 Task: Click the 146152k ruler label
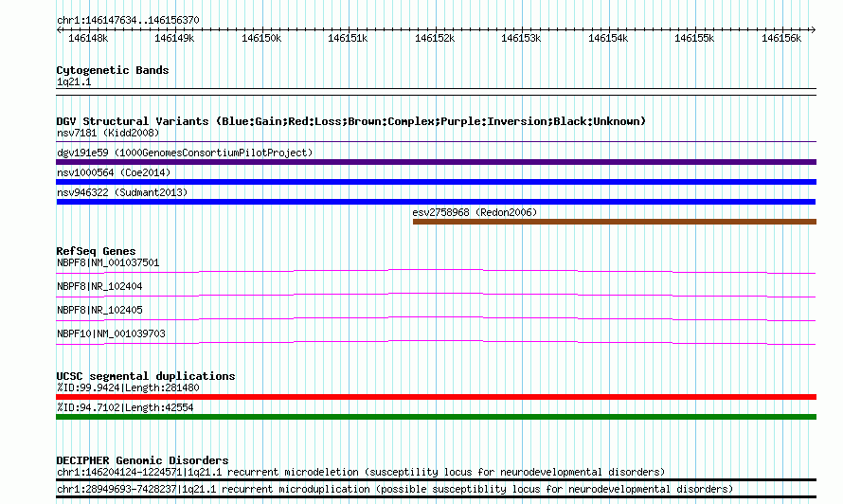point(435,38)
